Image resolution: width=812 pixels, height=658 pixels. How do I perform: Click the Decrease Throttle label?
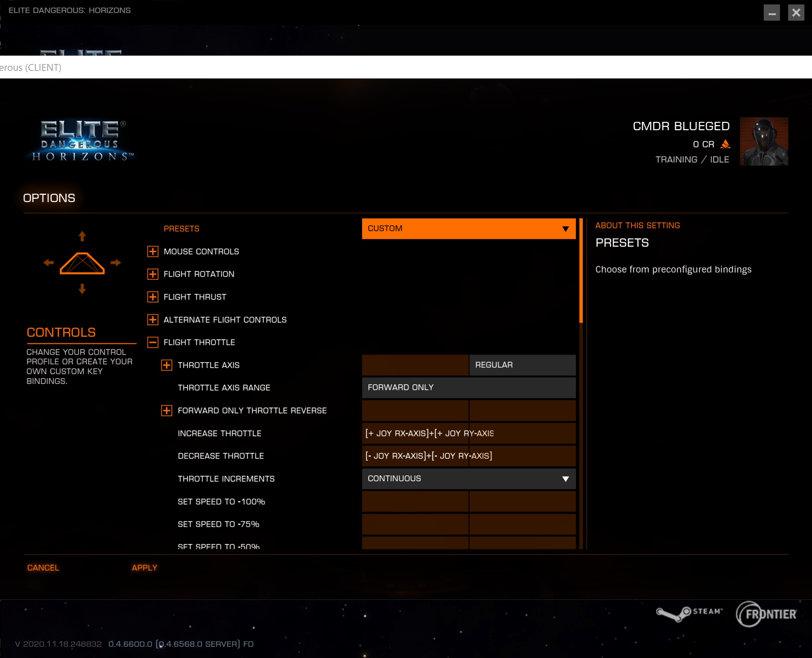coord(221,456)
